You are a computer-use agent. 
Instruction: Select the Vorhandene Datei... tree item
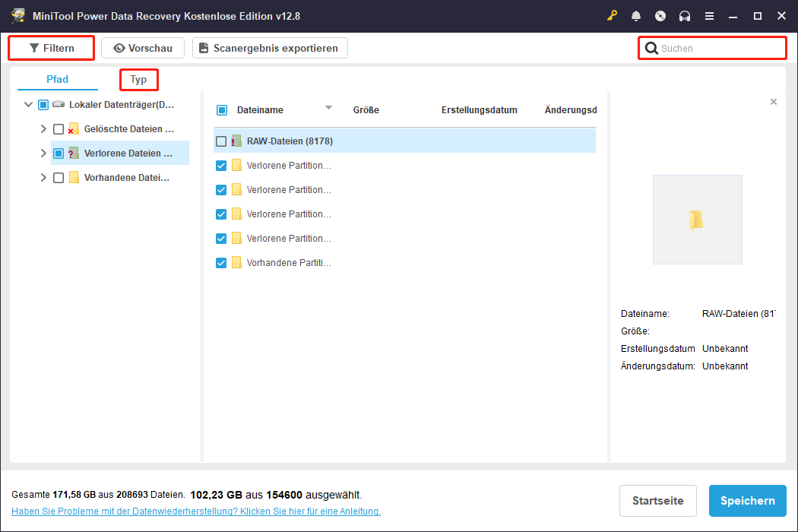coord(127,178)
